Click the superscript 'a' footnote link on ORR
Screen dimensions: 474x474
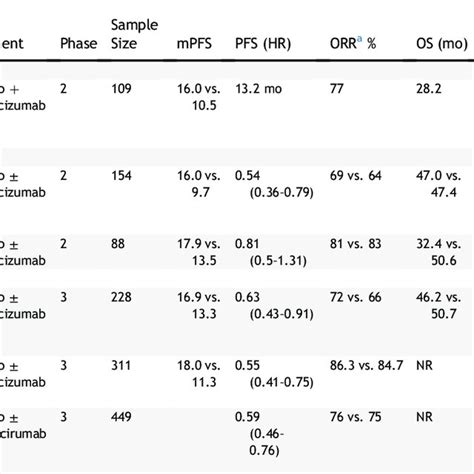click(x=359, y=39)
